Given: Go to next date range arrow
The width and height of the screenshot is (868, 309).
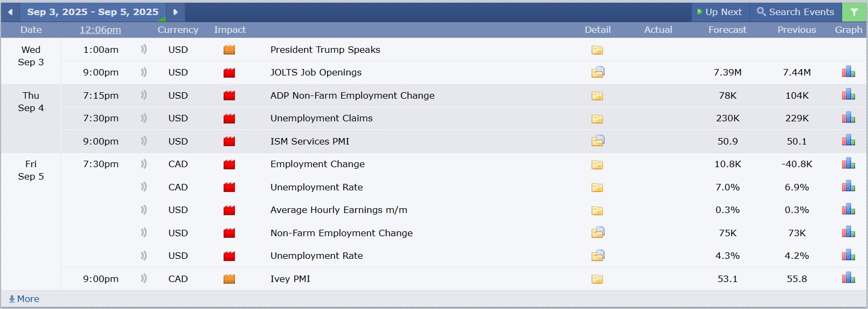Looking at the screenshot, I should click(175, 12).
